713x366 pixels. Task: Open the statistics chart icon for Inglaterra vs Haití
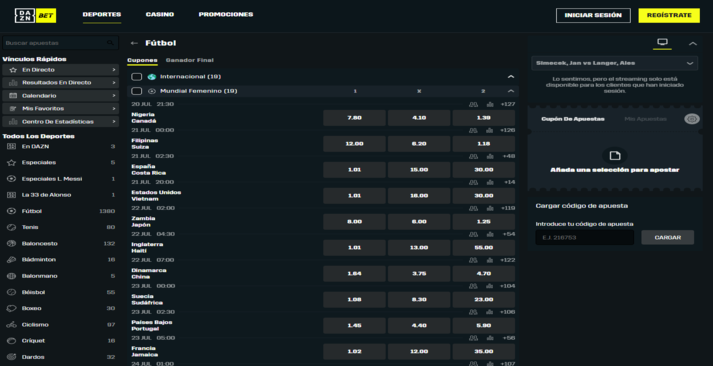tap(490, 234)
